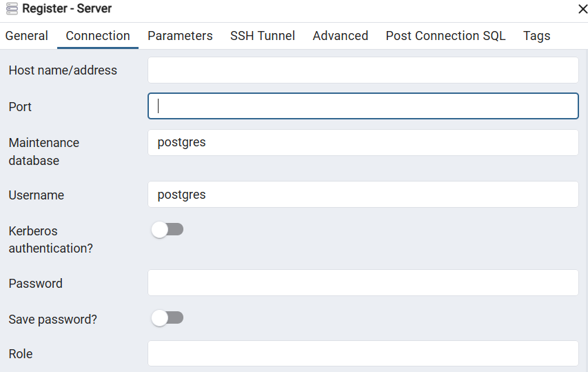Click the Host name/address label
The image size is (588, 372).
63,70
